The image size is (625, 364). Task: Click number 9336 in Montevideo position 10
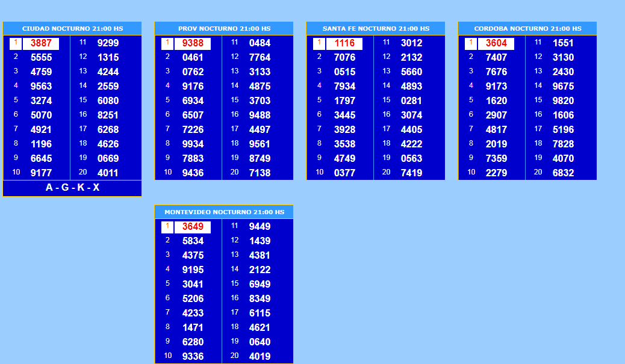(x=193, y=356)
